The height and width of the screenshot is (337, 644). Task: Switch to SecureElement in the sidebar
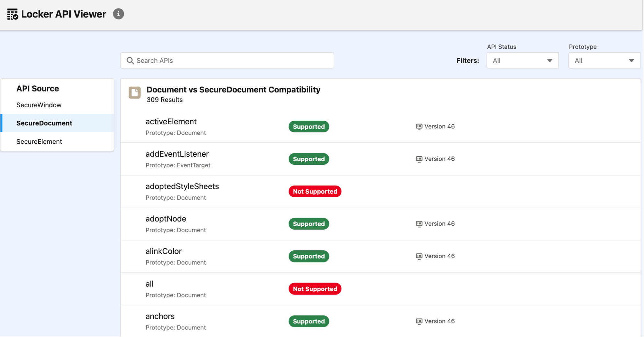39,141
